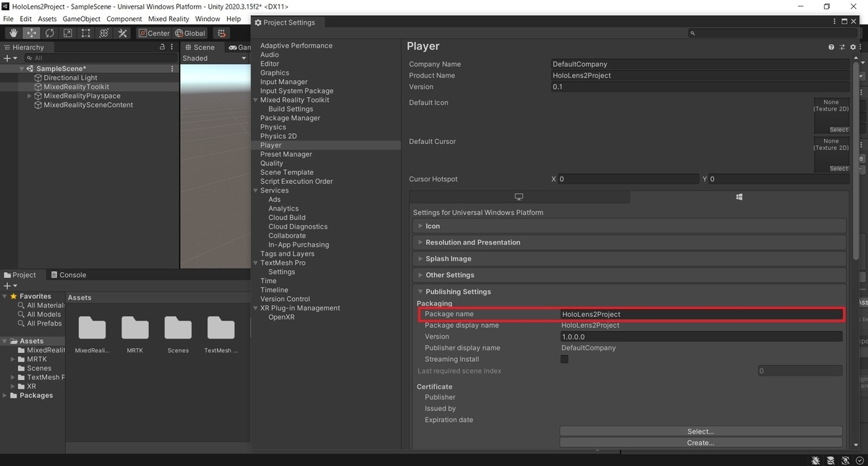Open Hierarchy panel three-dot menu

click(x=172, y=47)
